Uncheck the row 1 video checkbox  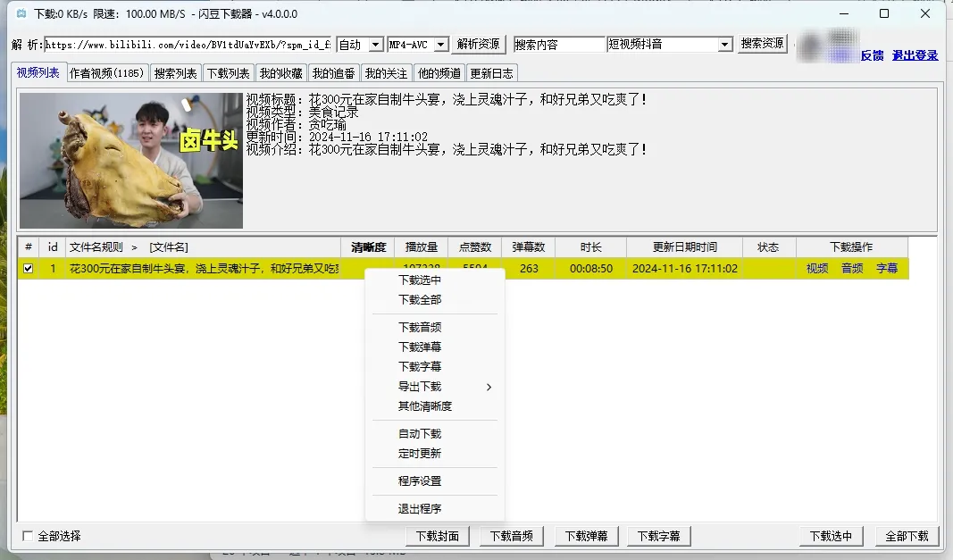[29, 268]
